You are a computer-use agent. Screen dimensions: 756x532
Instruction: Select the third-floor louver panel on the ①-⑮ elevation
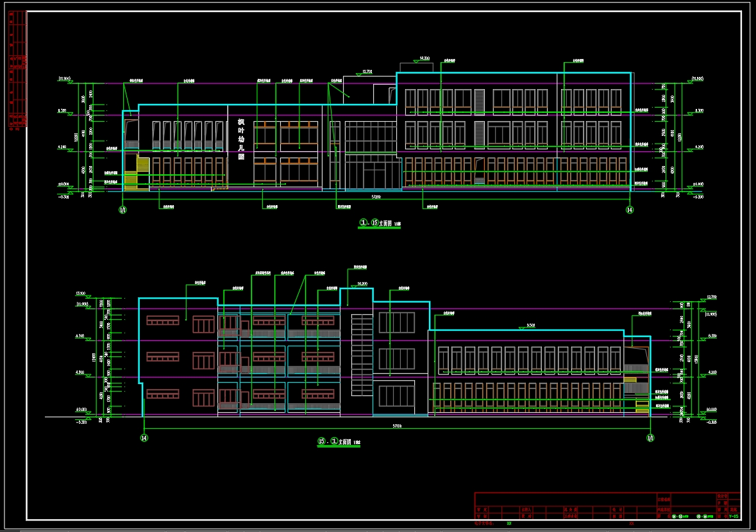479,102
